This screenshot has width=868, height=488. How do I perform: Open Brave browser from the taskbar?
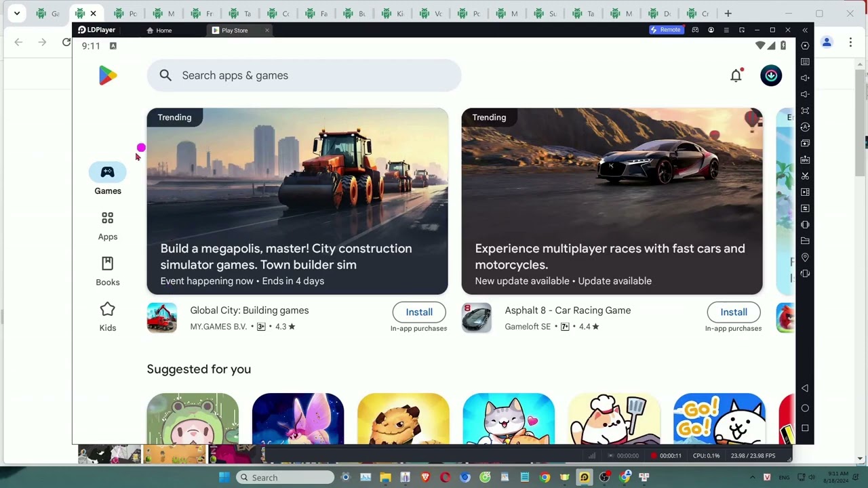pos(425,477)
